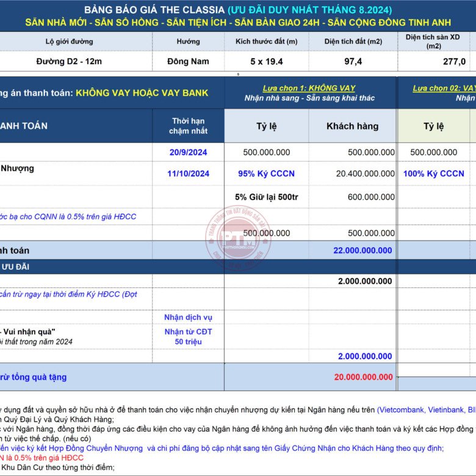Click the 'ƯU ĐÃI' section header
Screen dimensions: 476x476
[15, 267]
